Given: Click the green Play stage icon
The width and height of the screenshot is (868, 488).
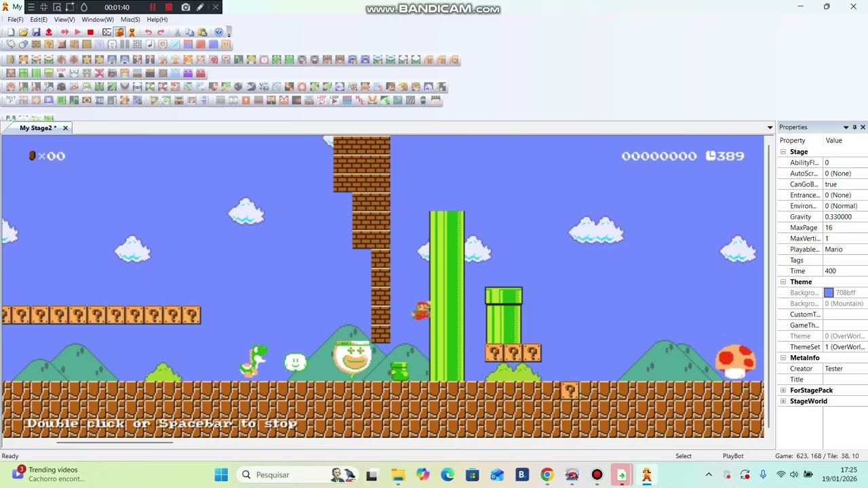Looking at the screenshot, I should click(x=77, y=32).
